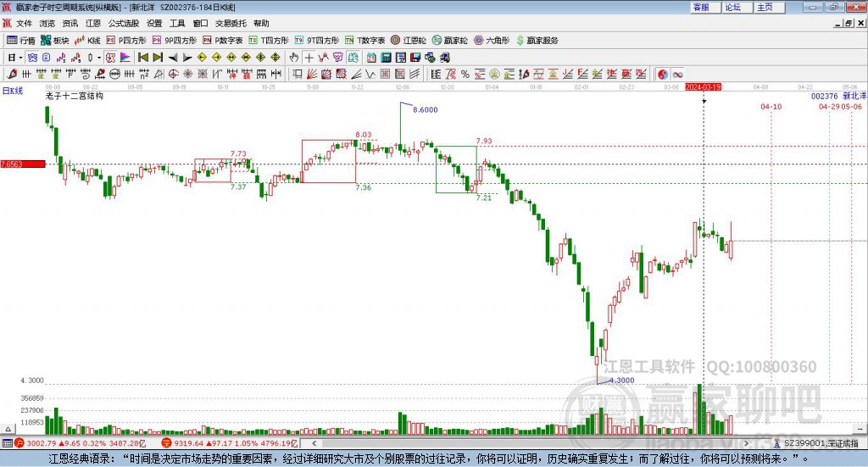Step forward with the black right triangle

coord(187,58)
